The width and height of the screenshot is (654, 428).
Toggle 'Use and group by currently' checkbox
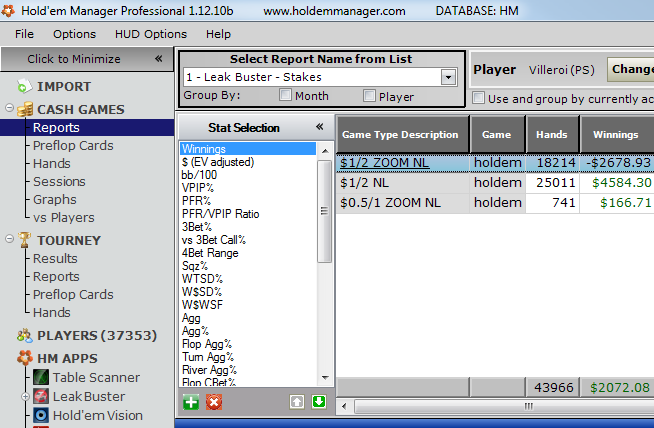[x=478, y=98]
